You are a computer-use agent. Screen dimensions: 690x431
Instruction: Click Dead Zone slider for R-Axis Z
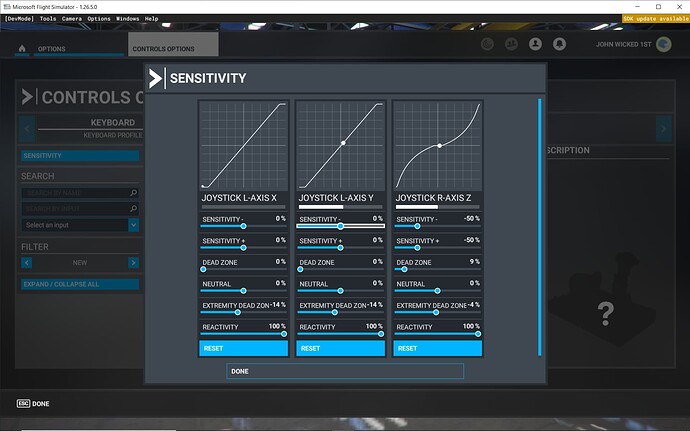(x=437, y=269)
